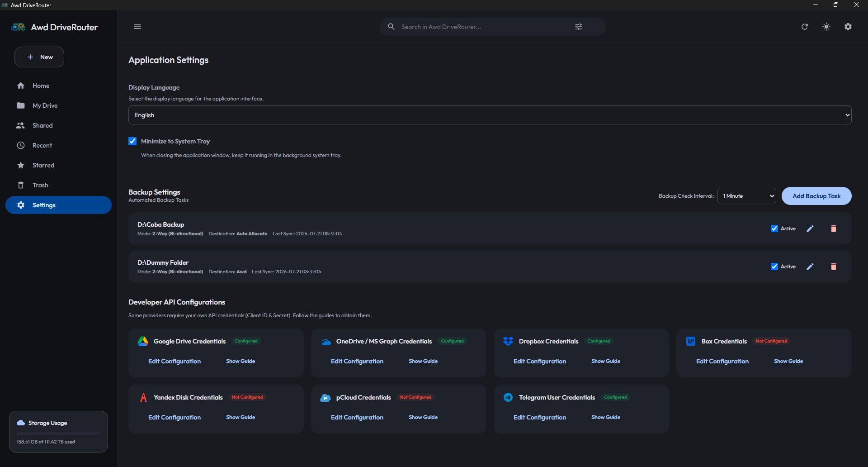Click Add Backup Task button
The width and height of the screenshot is (868, 467).
point(816,196)
